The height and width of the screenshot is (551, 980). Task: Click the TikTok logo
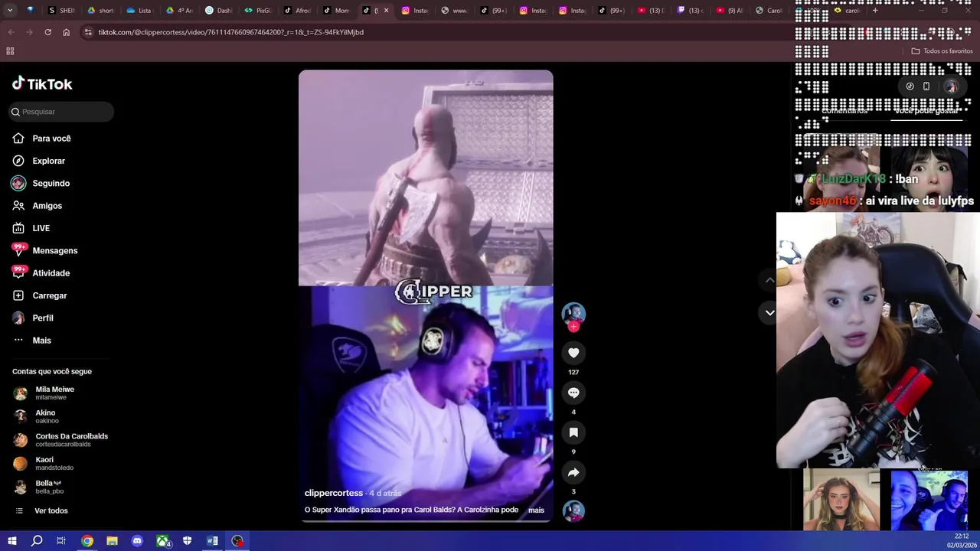point(42,83)
